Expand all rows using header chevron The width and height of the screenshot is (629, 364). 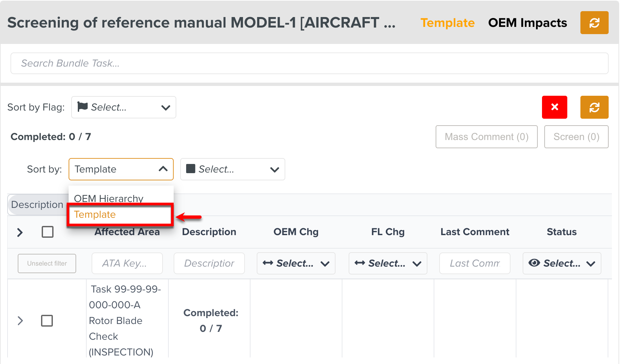click(x=20, y=232)
